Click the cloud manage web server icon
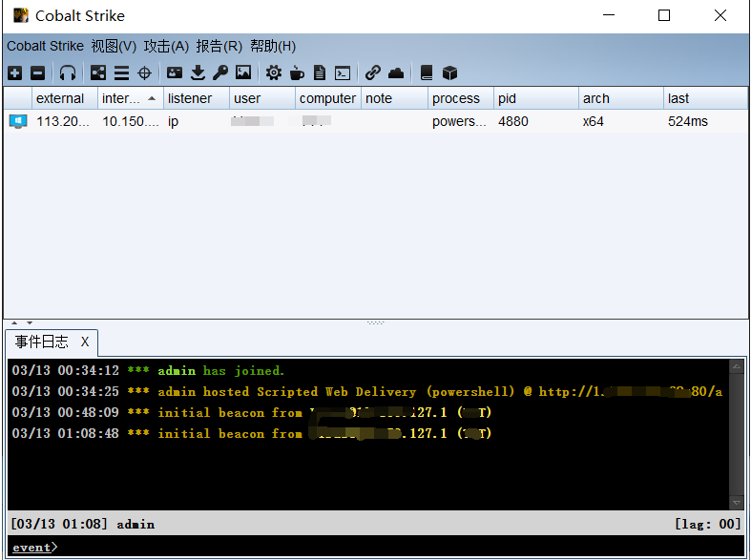This screenshot has height=560, width=751. tap(396, 73)
